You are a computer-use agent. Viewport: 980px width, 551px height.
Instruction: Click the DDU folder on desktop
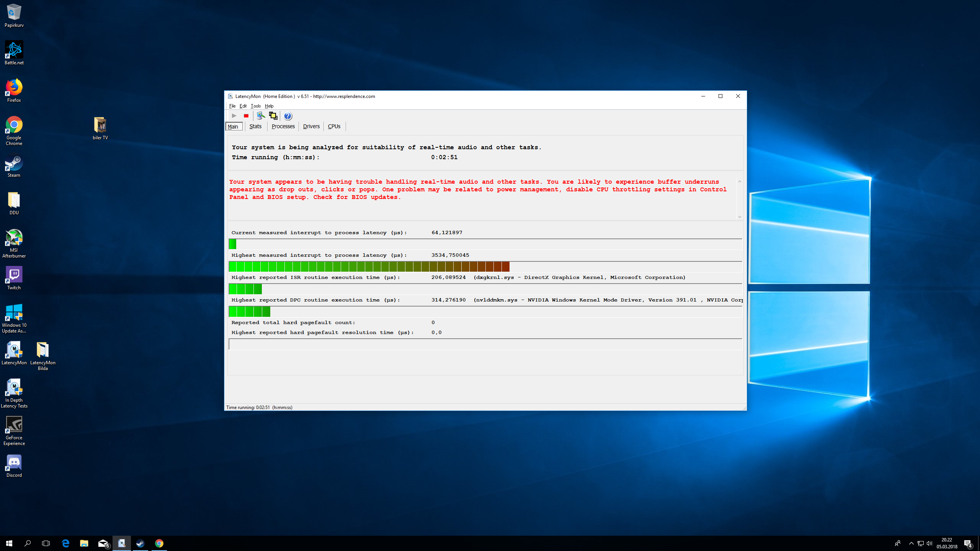click(x=14, y=203)
